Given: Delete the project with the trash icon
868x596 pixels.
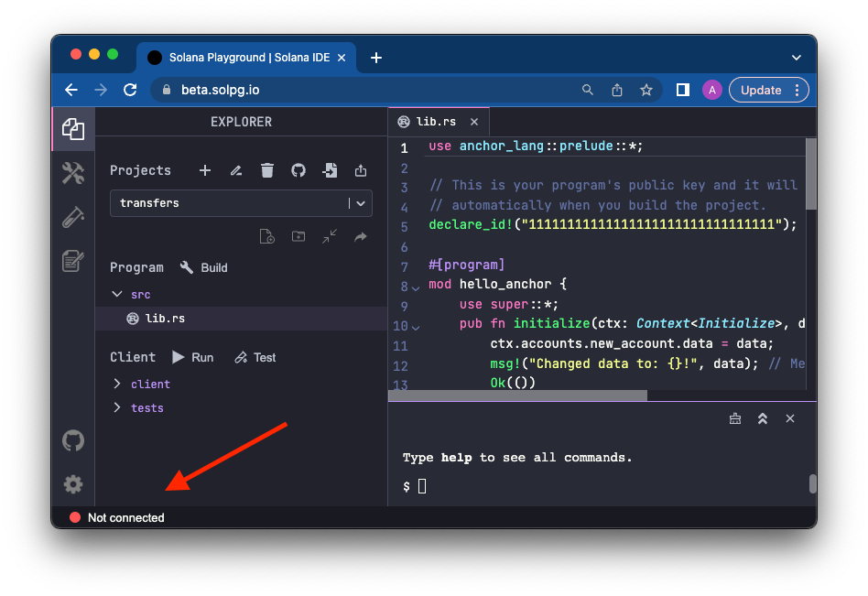Looking at the screenshot, I should (266, 170).
